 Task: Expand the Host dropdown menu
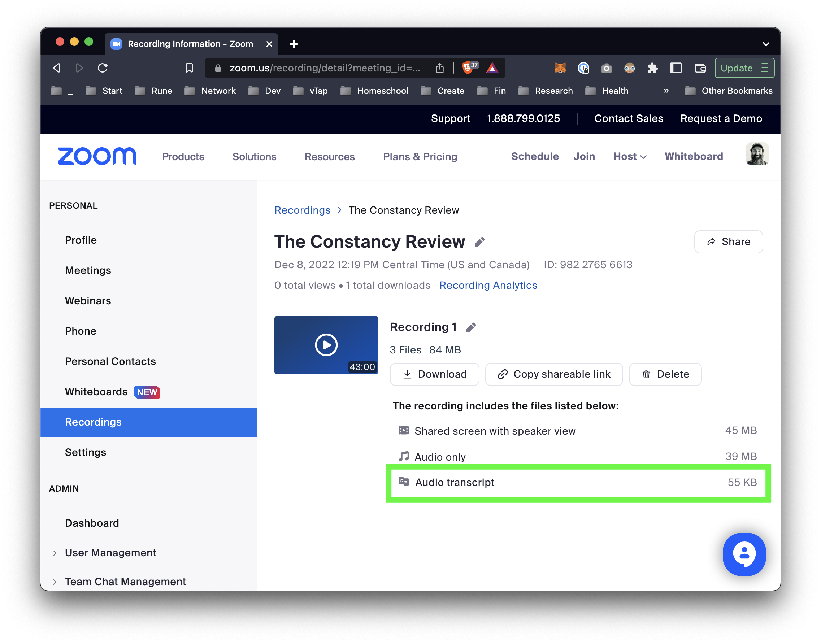pyautogui.click(x=629, y=156)
